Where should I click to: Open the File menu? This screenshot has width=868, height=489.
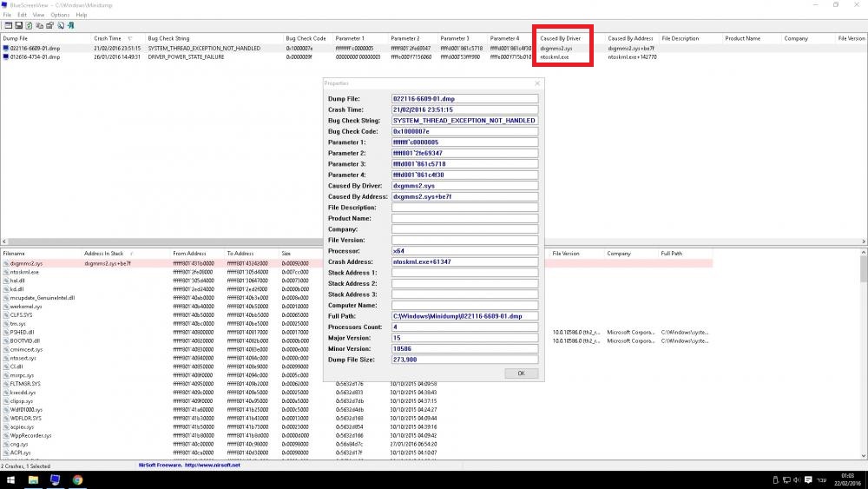click(7, 15)
